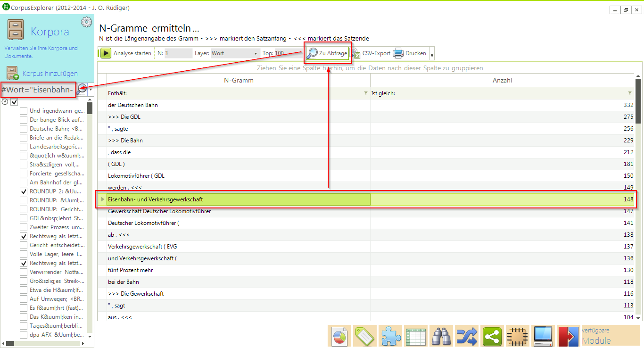The image size is (644, 348).
Task: Click the query search magnifier icon
Action: [83, 89]
